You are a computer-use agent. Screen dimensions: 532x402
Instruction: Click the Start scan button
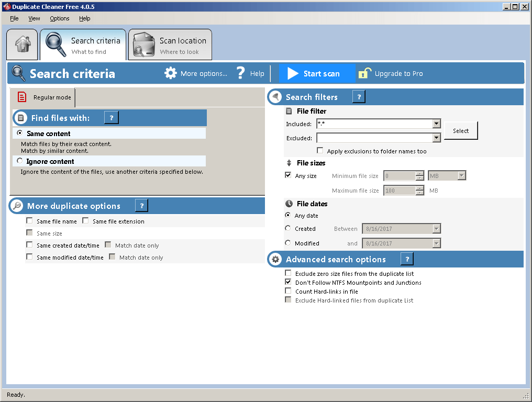tap(316, 73)
